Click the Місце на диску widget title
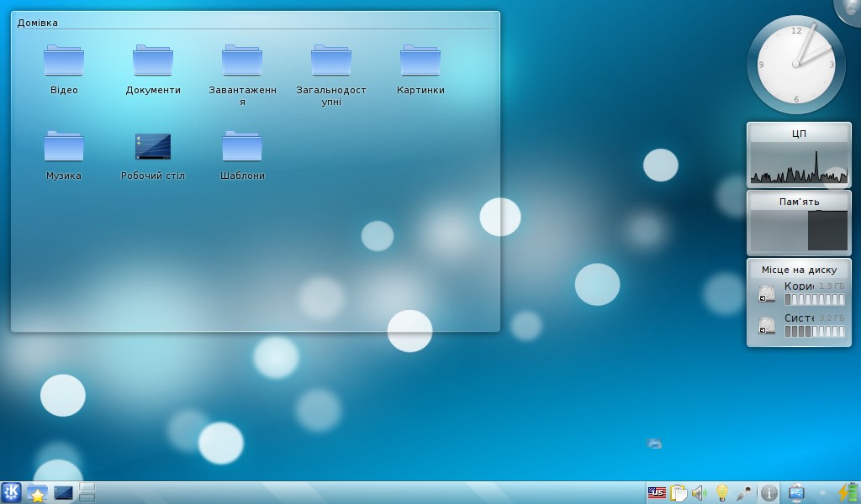 tap(799, 270)
